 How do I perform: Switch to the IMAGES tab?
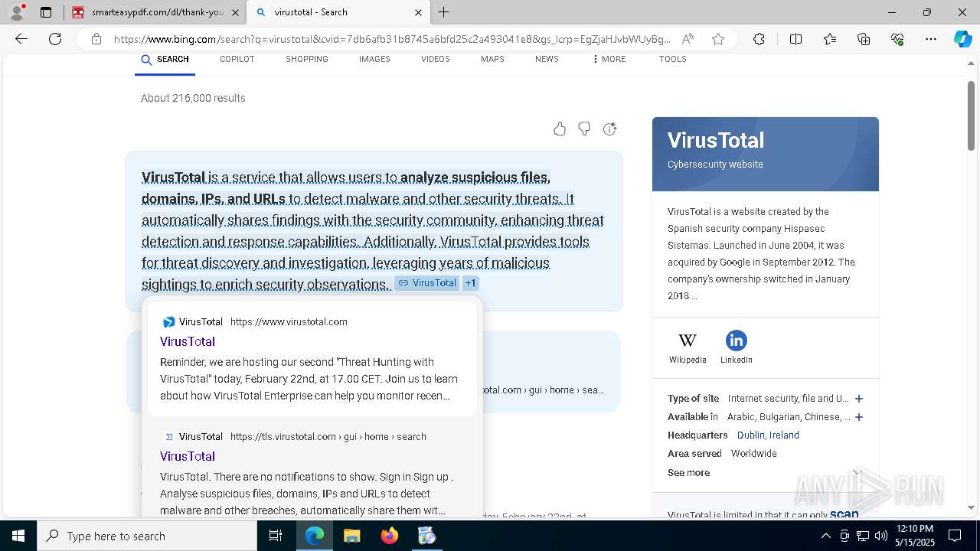point(374,59)
